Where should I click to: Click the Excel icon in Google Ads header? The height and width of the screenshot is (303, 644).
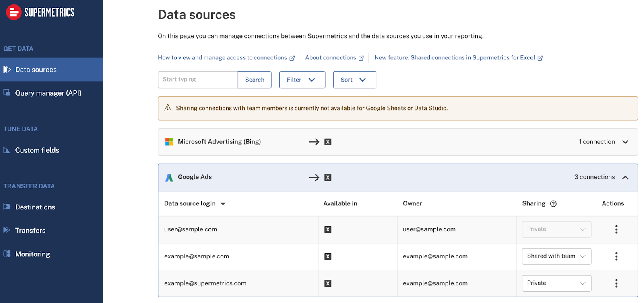328,178
